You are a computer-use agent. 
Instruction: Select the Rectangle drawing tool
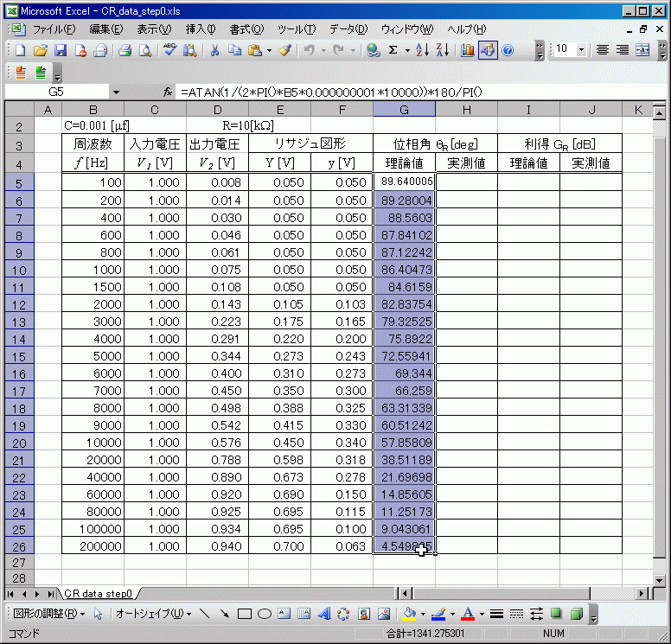click(x=245, y=614)
